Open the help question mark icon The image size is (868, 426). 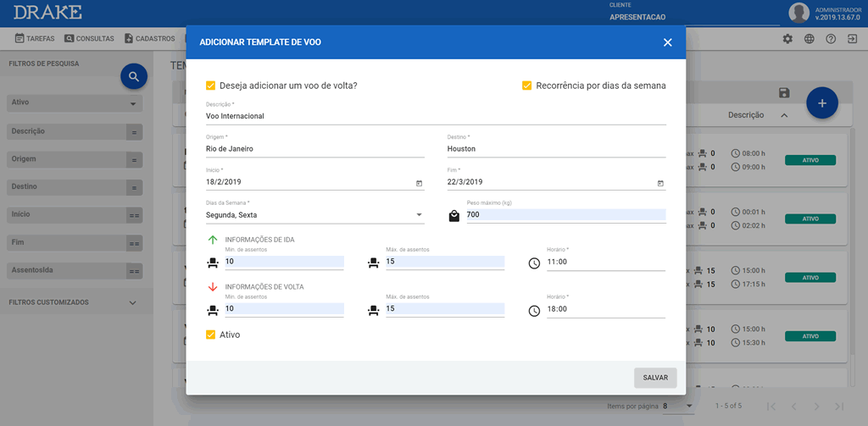click(831, 39)
